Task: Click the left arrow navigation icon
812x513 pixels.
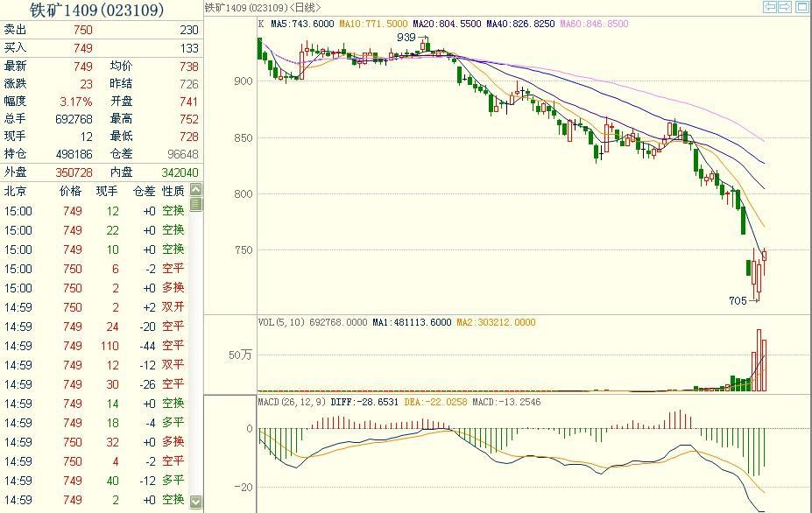Action: tap(770, 7)
